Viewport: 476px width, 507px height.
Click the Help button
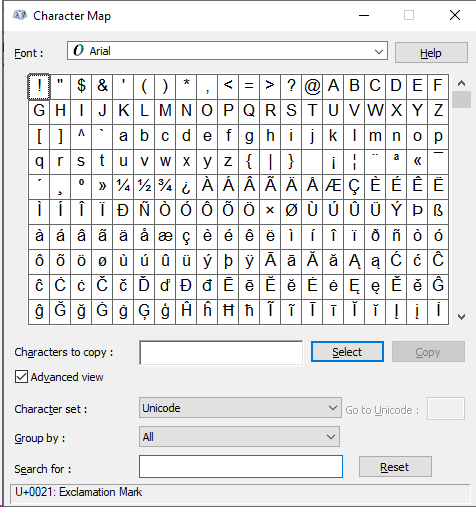431,53
